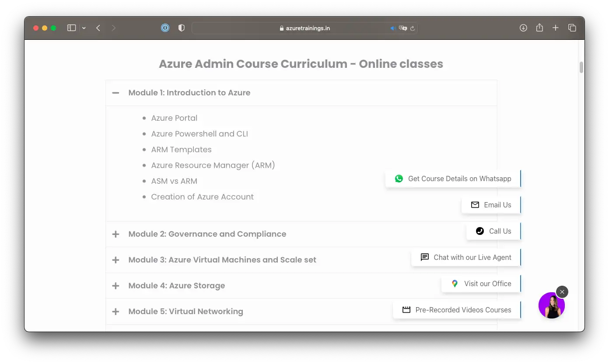Open the Safari tab overview
Image resolution: width=609 pixels, height=364 pixels.
pos(572,28)
